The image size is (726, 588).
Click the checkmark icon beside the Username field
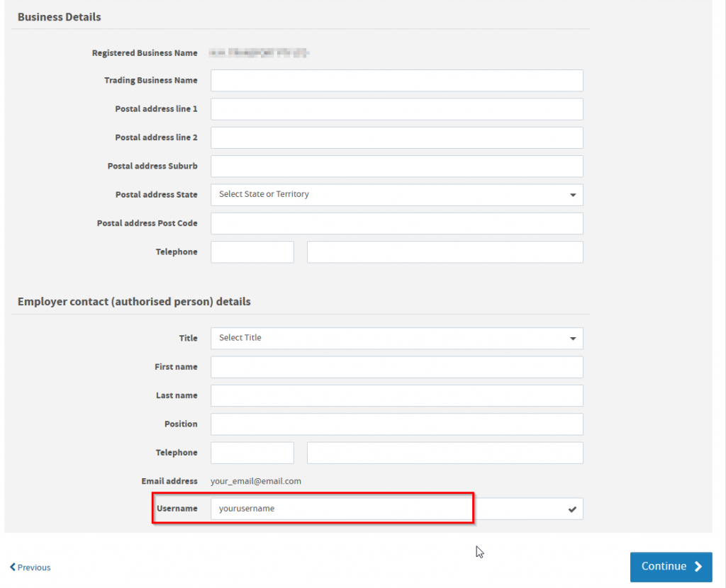[x=573, y=508]
